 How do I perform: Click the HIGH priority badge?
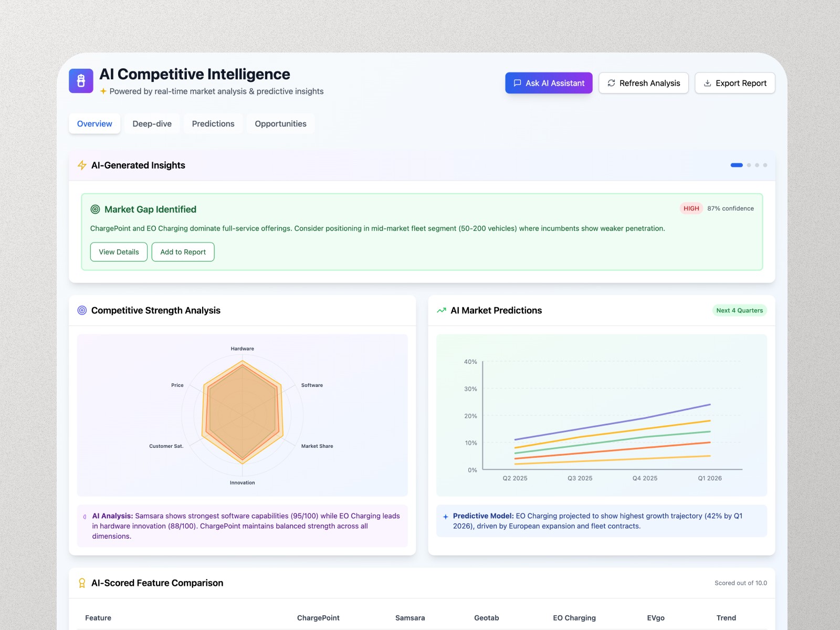(691, 208)
